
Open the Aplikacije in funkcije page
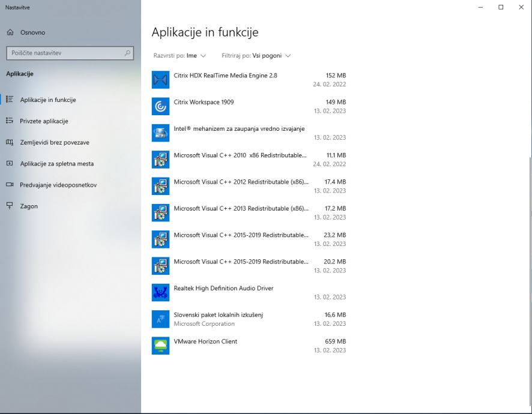click(x=70, y=100)
